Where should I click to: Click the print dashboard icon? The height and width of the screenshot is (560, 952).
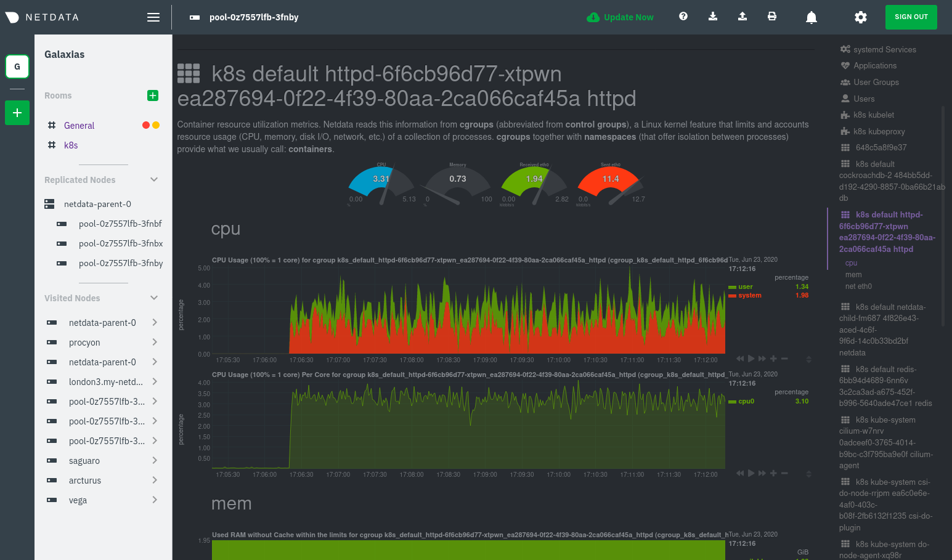click(772, 17)
